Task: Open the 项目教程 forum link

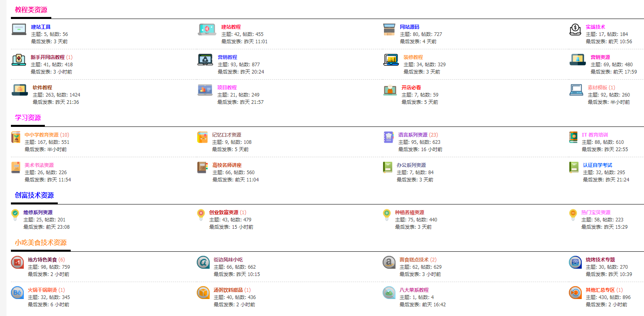Action: (227, 88)
